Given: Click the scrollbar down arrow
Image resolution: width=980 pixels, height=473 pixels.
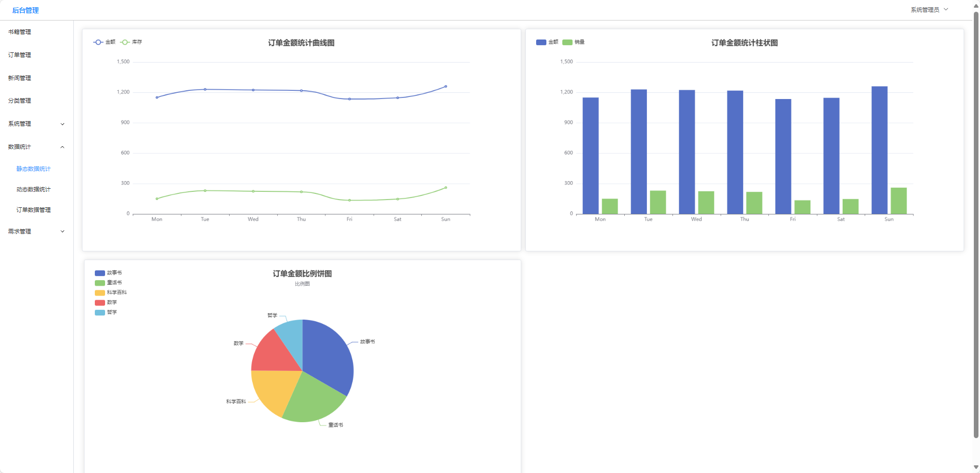Looking at the screenshot, I should point(976,467).
